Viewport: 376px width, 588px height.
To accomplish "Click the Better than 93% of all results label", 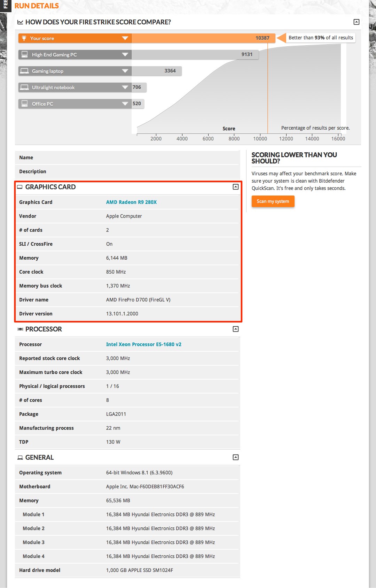I will pyautogui.click(x=321, y=38).
